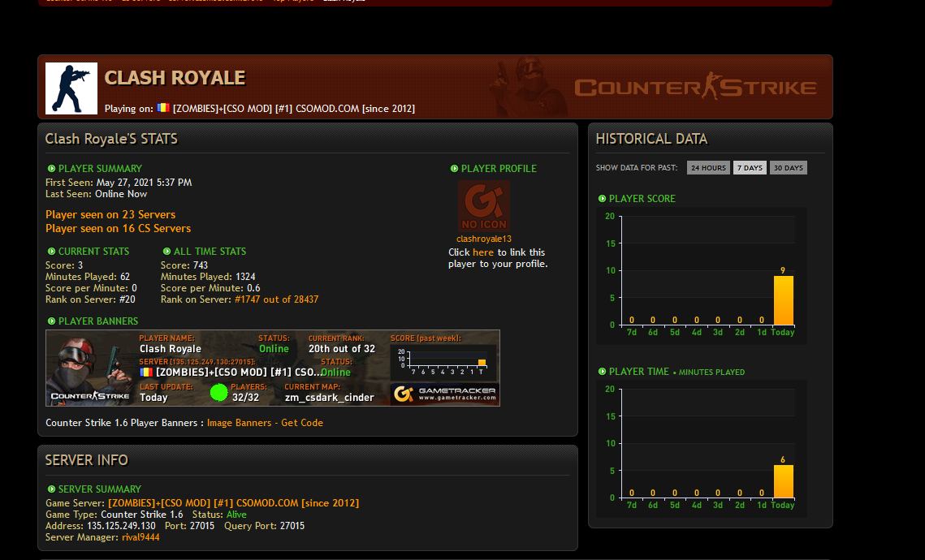Select the 30 Days historical data range

coord(788,168)
